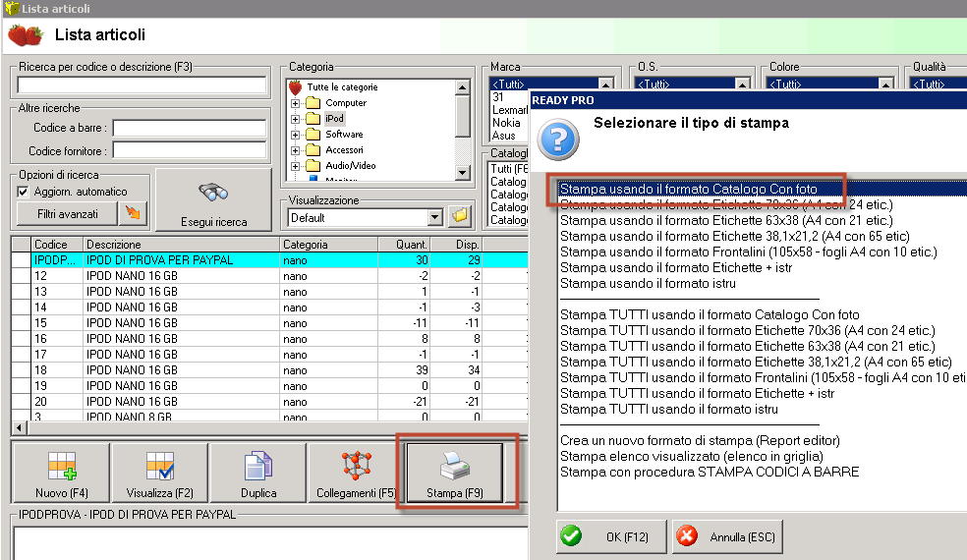
Task: Open the folder icon beside Visualizzazione dropdown
Action: click(460, 216)
